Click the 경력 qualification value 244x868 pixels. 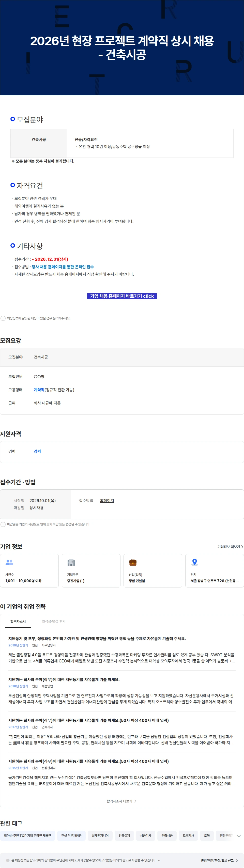(x=37, y=451)
